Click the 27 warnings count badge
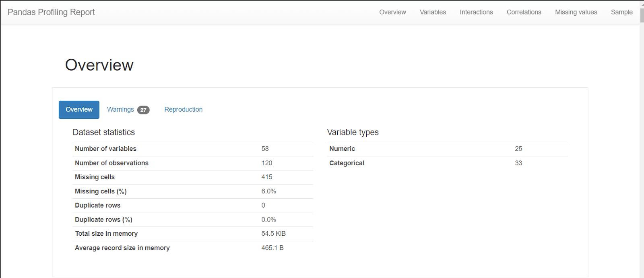 pyautogui.click(x=143, y=110)
